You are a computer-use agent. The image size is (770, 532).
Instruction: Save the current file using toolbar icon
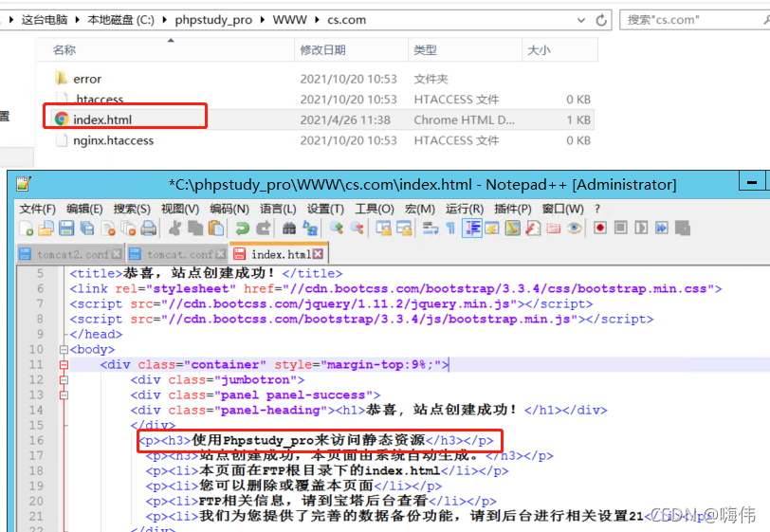pos(66,228)
